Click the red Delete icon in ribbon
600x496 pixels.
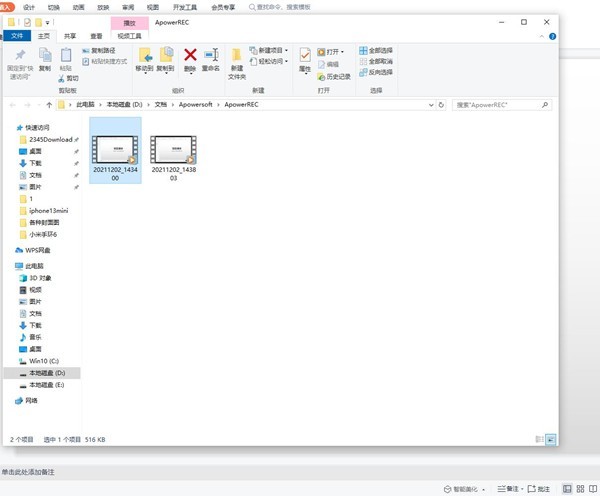tap(190, 55)
